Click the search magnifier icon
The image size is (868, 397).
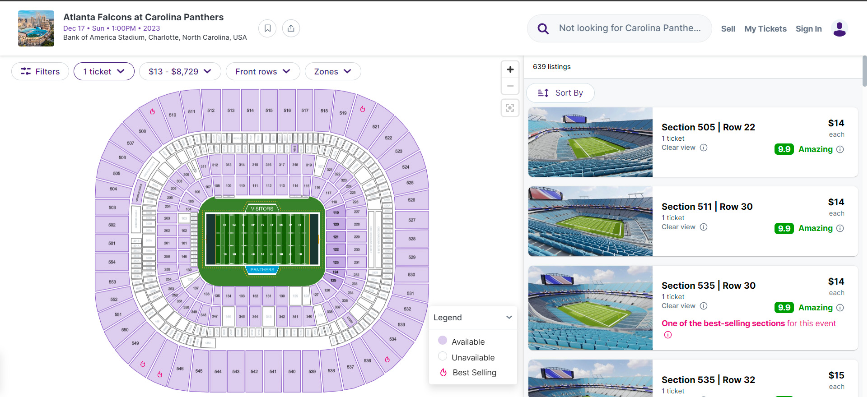543,29
